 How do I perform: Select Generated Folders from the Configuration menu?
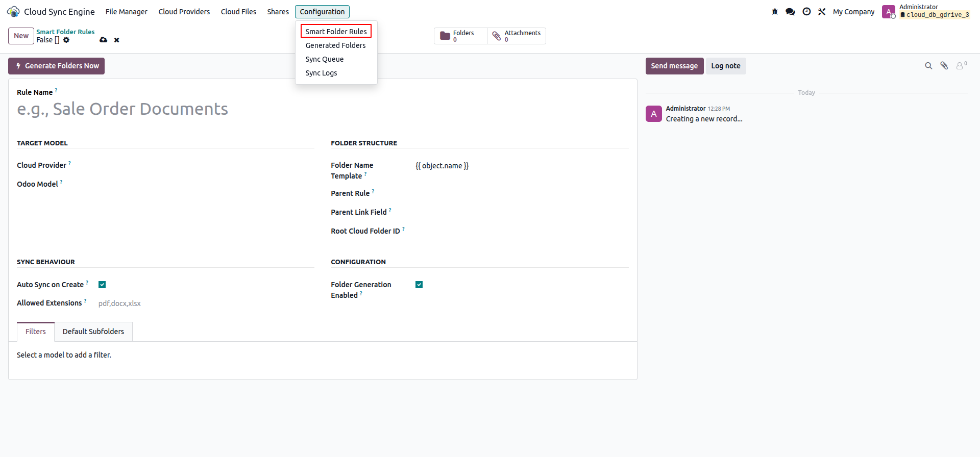coord(336,45)
